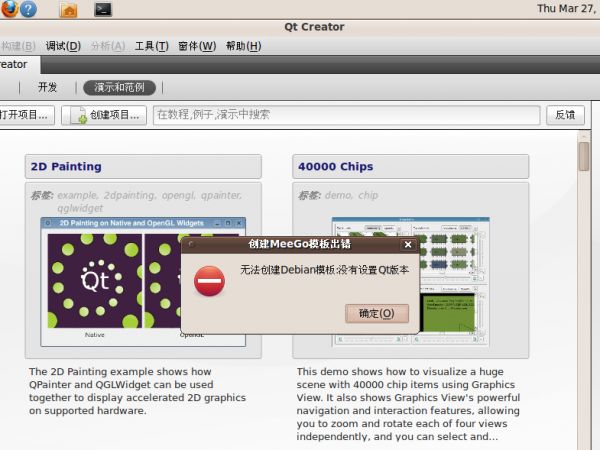The height and width of the screenshot is (450, 600).
Task: Switch to the 开发 tab
Action: click(48, 88)
